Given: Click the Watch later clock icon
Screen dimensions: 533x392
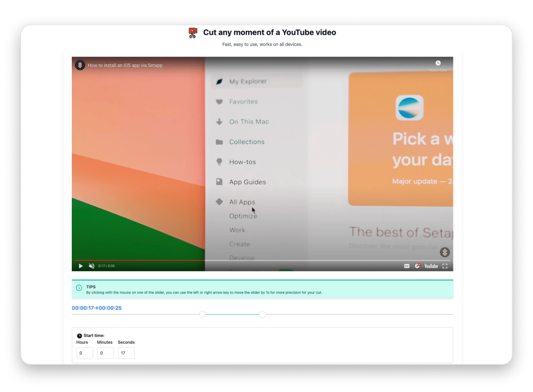Looking at the screenshot, I should click(438, 63).
